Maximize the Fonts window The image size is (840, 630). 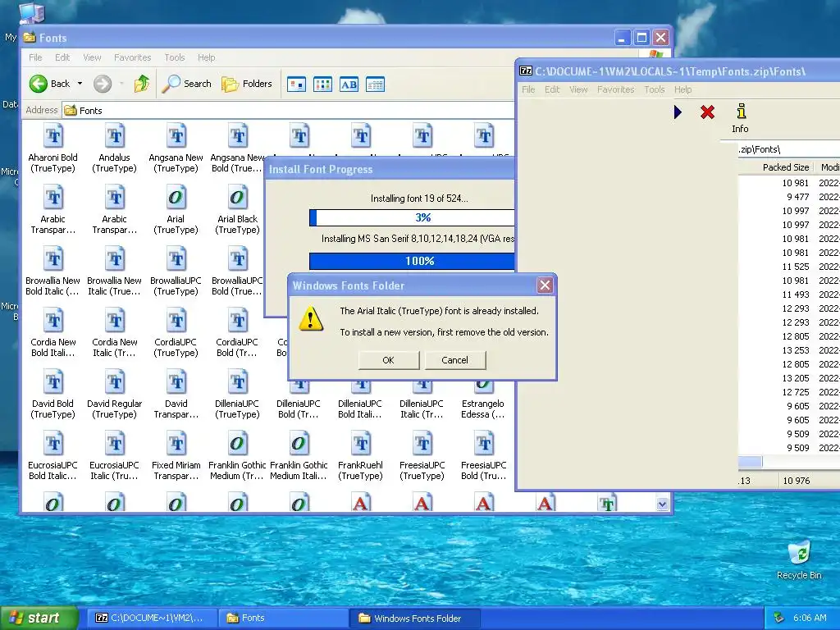pyautogui.click(x=641, y=38)
